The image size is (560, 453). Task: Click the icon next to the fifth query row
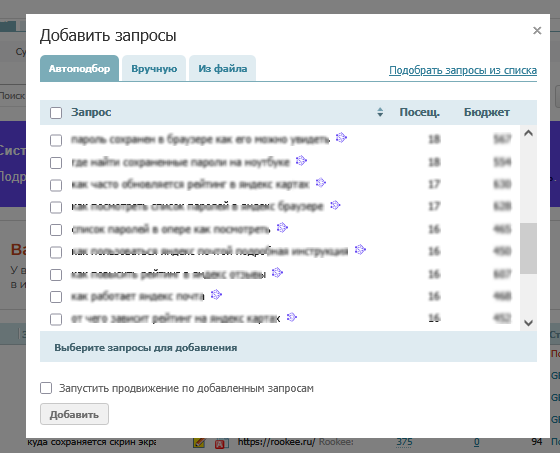click(x=282, y=228)
